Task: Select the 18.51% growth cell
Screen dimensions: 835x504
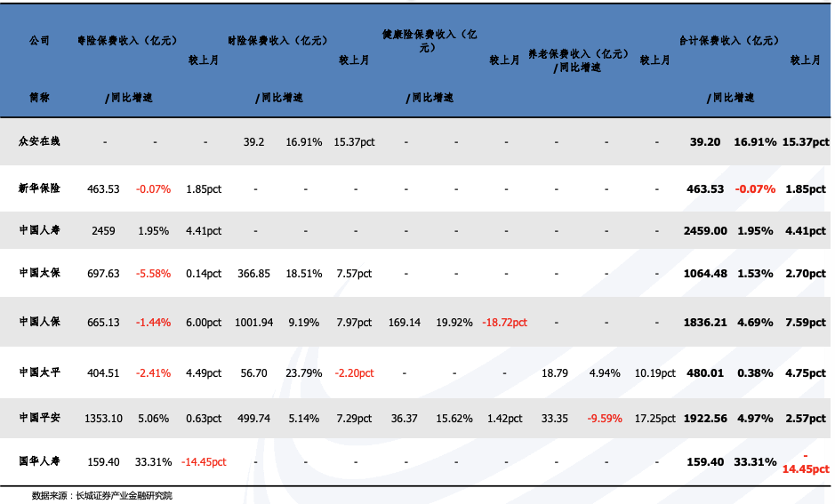Action: 303,274
